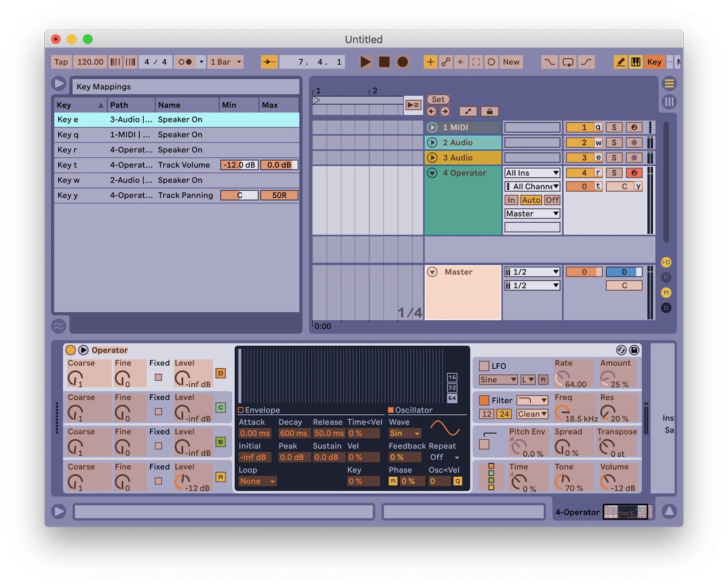
Task: Toggle the arm button on 4 Operator track
Action: tap(634, 173)
